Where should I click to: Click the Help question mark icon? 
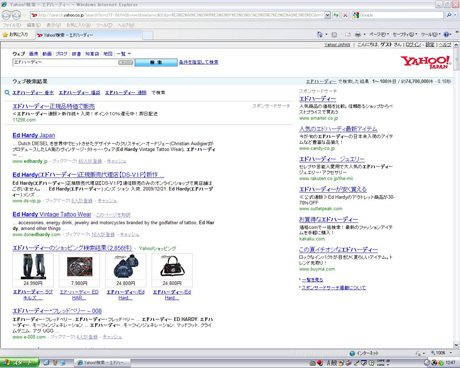[447, 34]
